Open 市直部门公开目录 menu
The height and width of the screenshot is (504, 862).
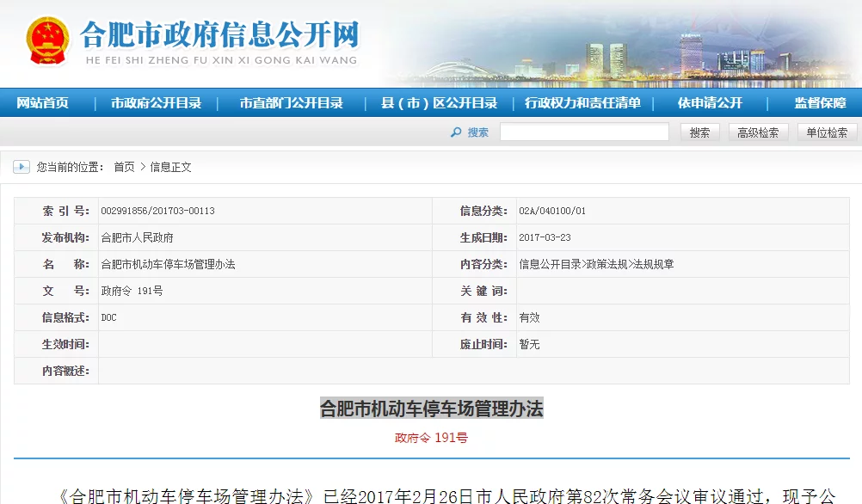tap(291, 103)
